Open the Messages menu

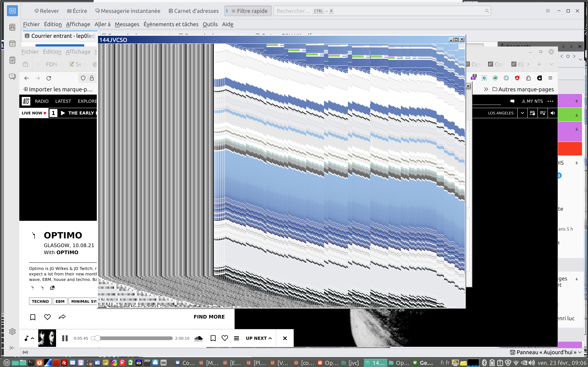tap(127, 24)
